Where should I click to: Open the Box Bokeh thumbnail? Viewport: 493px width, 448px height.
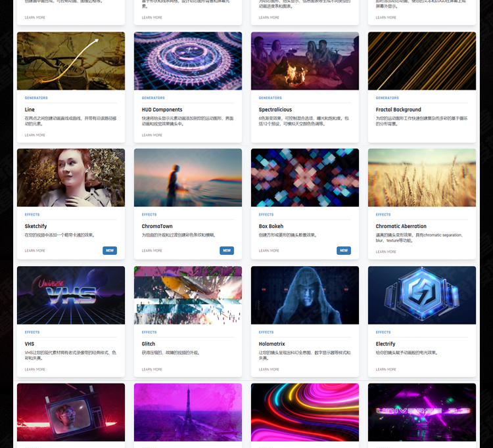click(305, 177)
